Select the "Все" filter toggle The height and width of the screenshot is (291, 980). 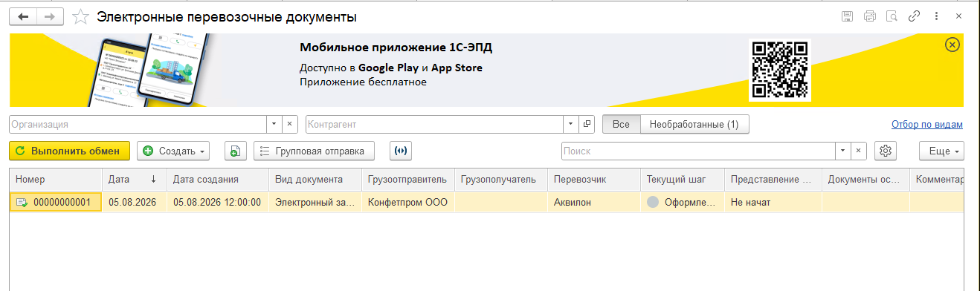621,125
